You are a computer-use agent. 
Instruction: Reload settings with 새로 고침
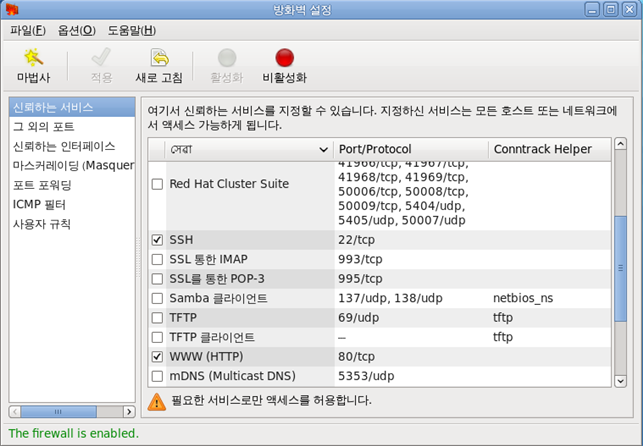tap(159, 66)
